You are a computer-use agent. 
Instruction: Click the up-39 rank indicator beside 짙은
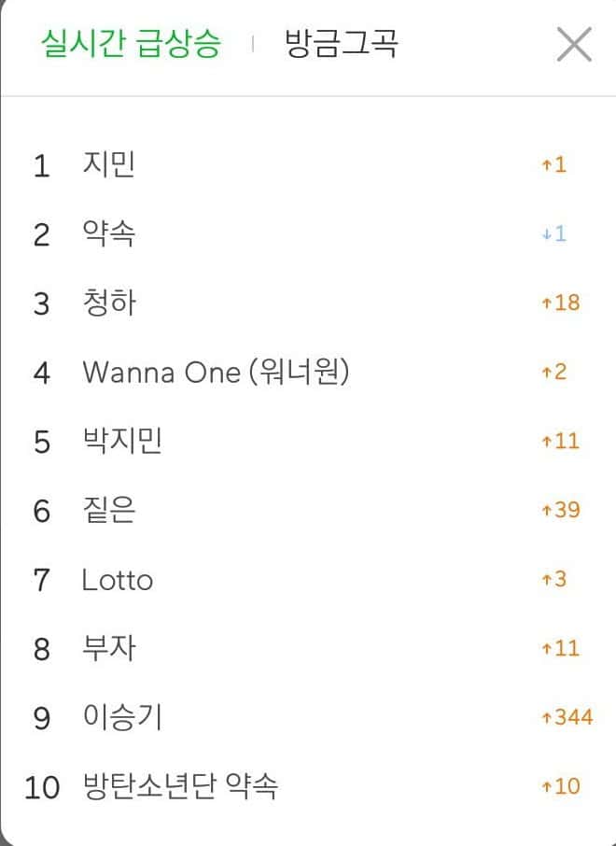pyautogui.click(x=560, y=510)
